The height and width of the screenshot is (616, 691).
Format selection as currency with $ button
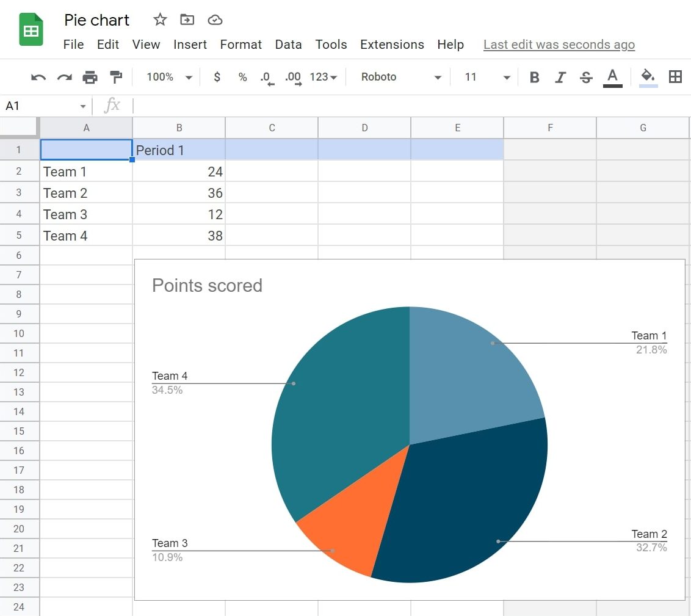217,78
